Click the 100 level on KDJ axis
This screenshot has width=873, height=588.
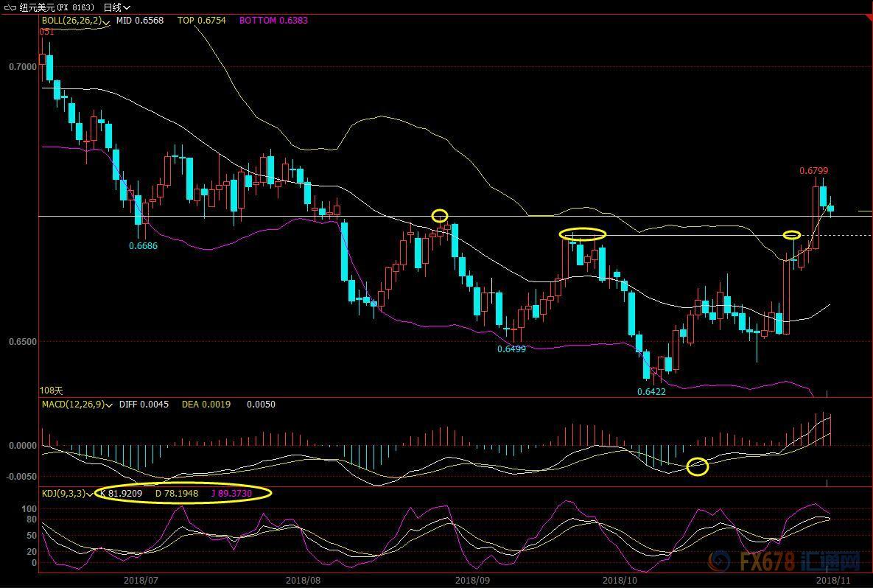[29, 509]
